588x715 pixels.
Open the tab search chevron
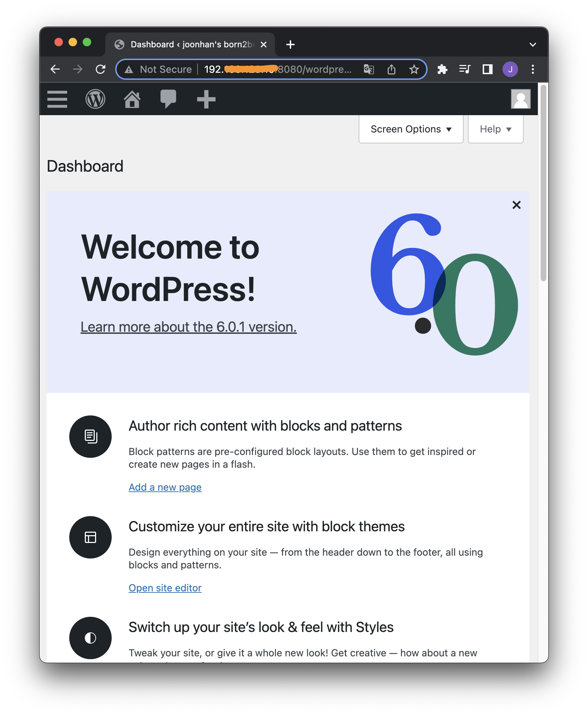point(533,45)
